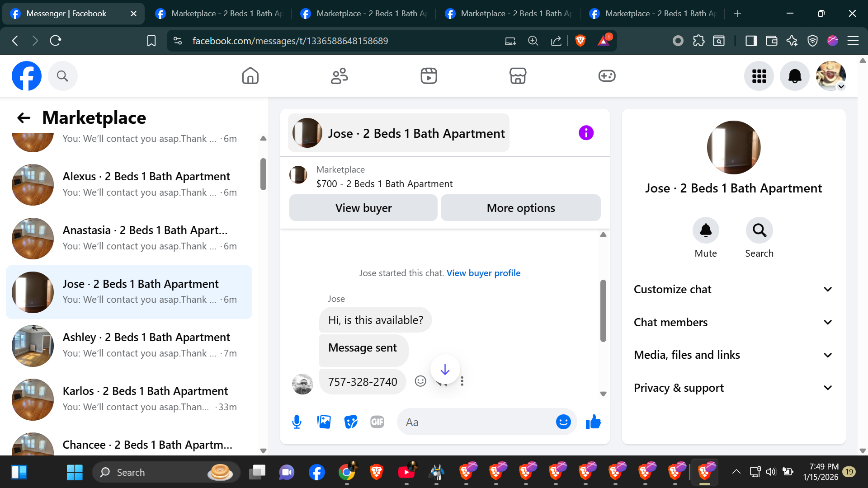Expand the Customize chat section
The image size is (868, 488).
(x=733, y=289)
